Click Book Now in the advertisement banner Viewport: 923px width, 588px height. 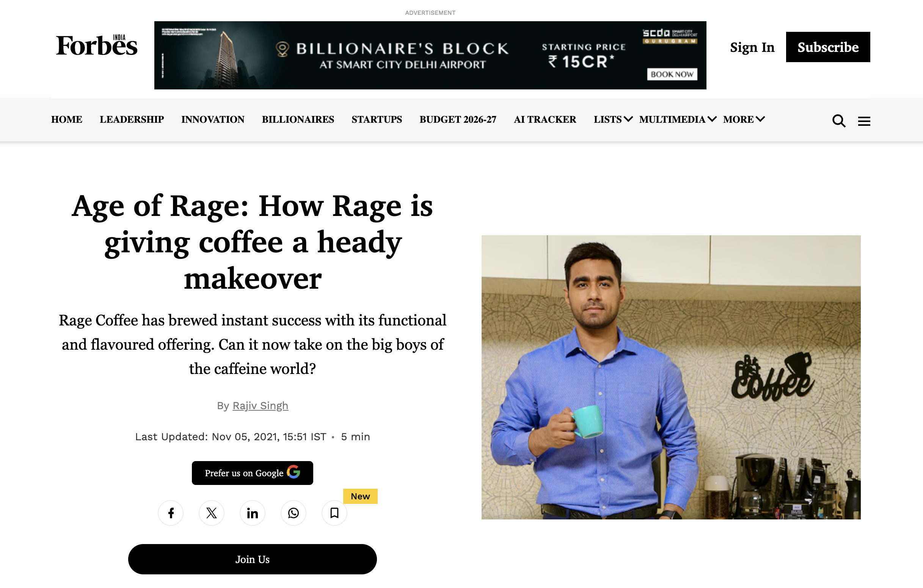click(672, 74)
